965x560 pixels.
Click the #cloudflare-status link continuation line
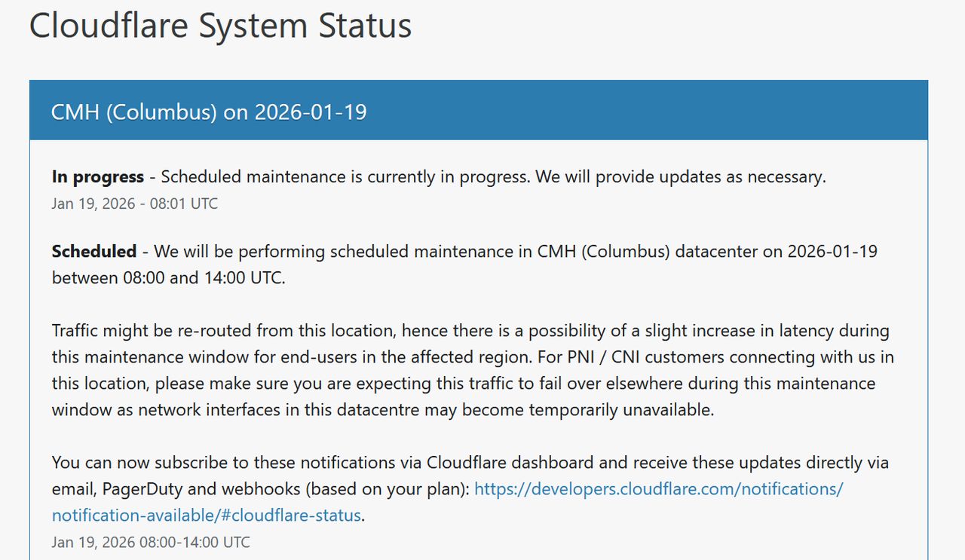click(x=207, y=516)
